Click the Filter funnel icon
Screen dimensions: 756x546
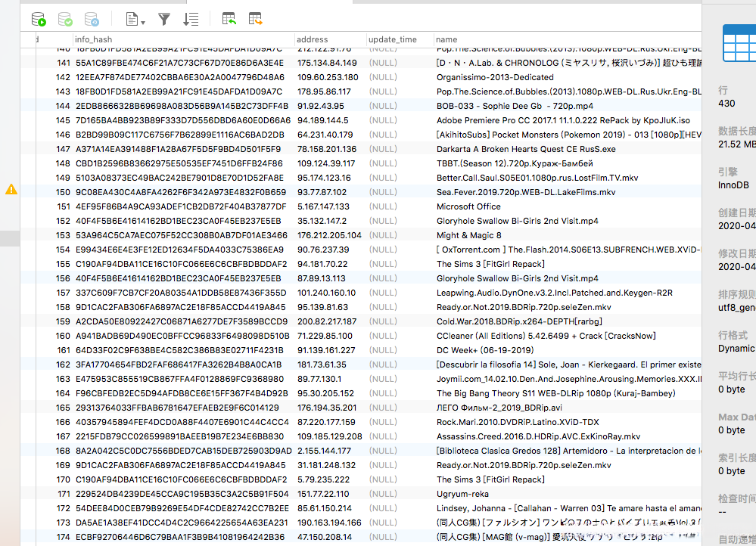[x=164, y=19]
